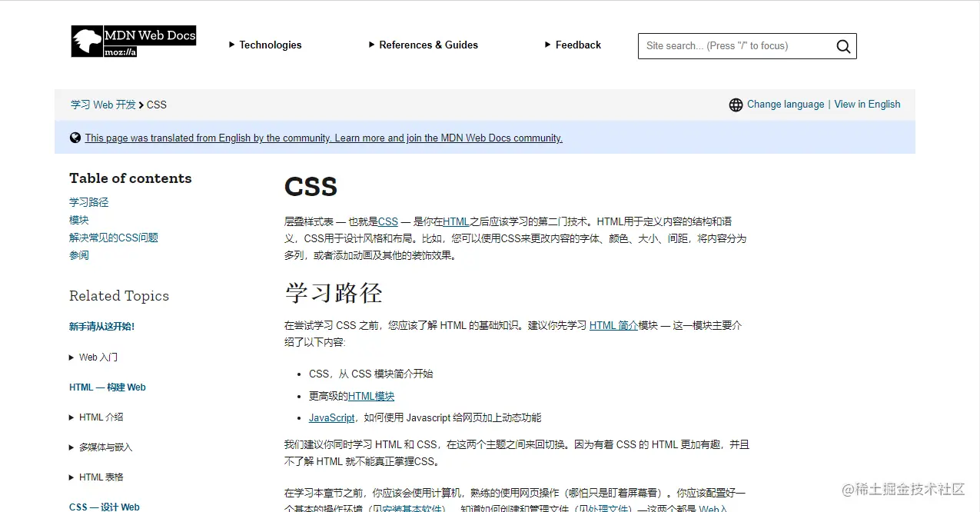Open the translated by community notice link

coord(324,138)
